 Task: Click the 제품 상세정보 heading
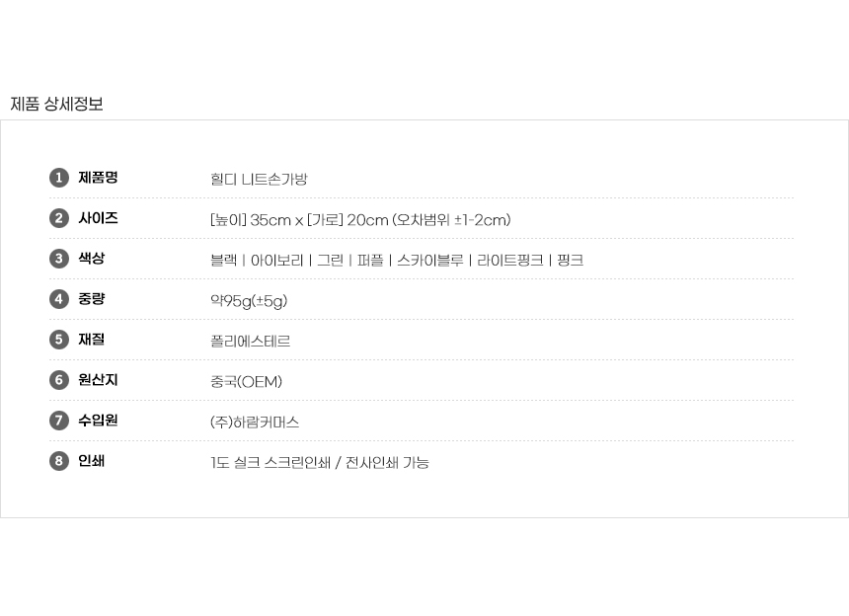(56, 104)
